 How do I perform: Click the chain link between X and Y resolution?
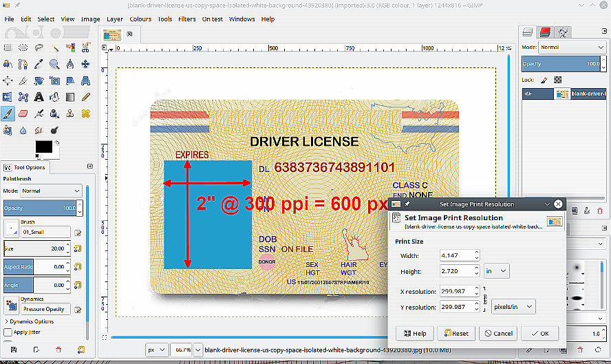pos(484,299)
